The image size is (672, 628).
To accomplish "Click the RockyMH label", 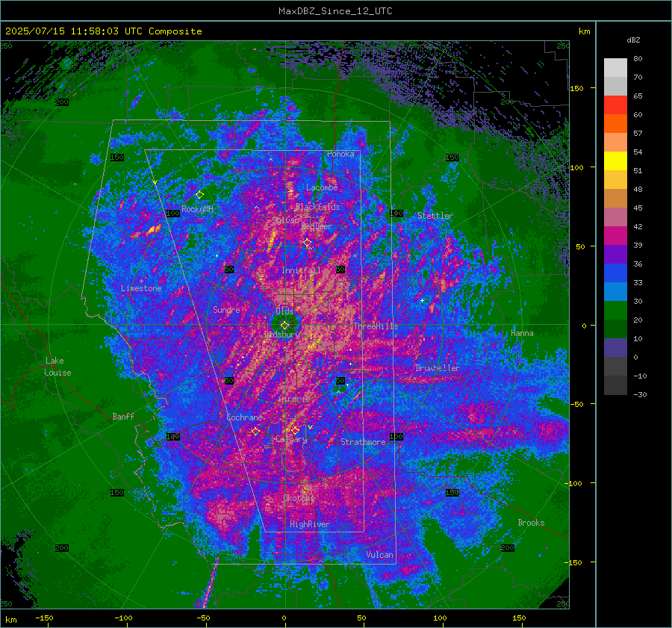I will click(x=197, y=209).
